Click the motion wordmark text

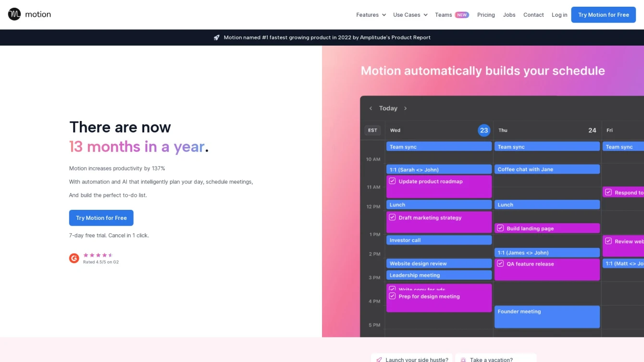pyautogui.click(x=38, y=14)
